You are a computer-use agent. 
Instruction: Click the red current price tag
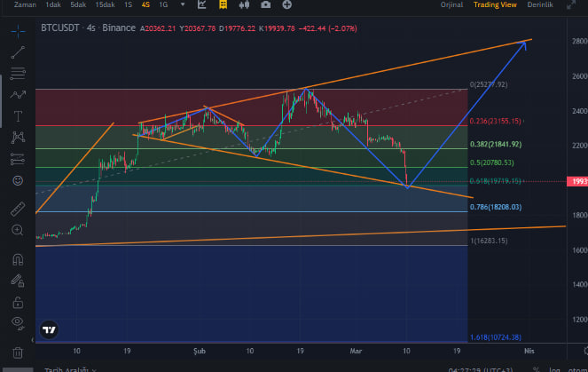click(x=577, y=181)
